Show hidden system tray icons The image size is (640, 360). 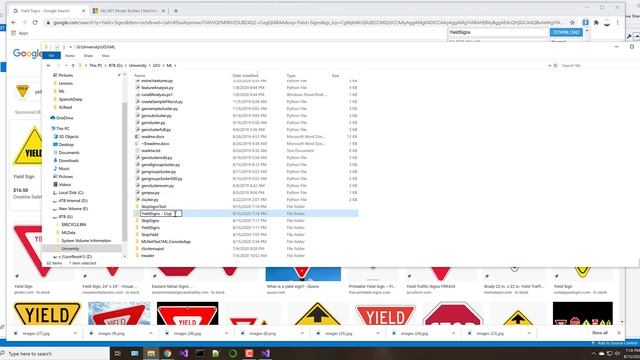[593, 353]
